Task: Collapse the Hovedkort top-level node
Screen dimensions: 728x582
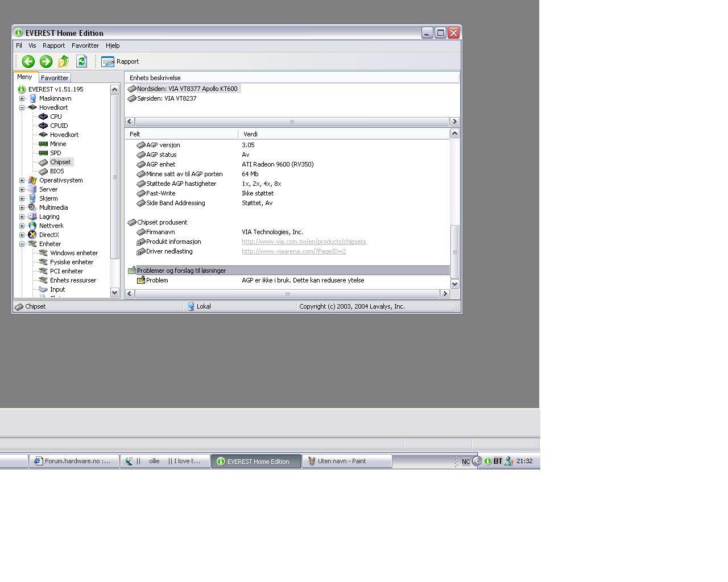Action: click(x=22, y=107)
